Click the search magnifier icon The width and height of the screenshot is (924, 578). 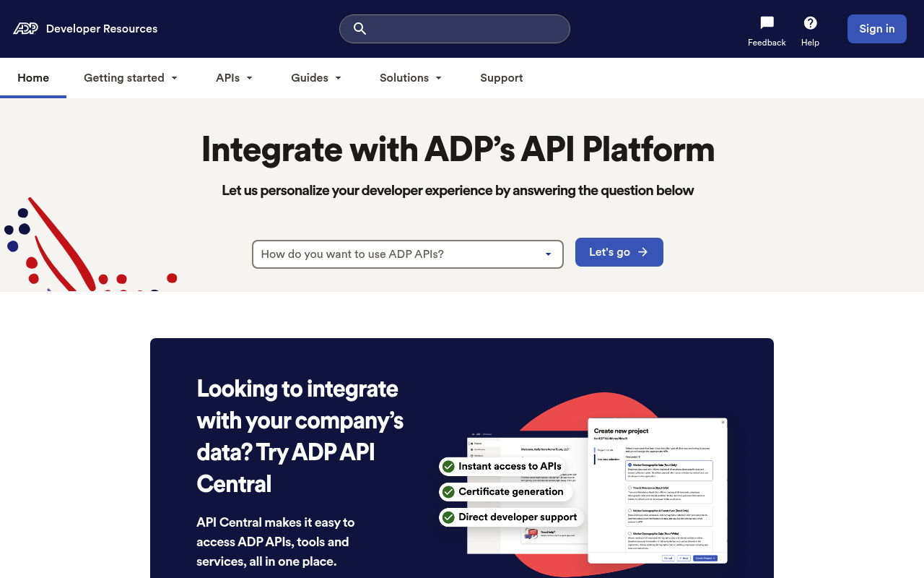coord(359,29)
